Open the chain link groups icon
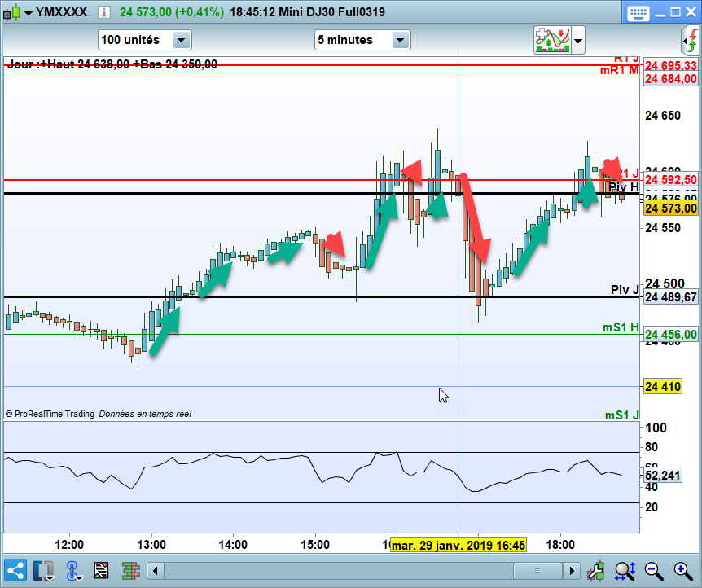Screen dimensions: 702x588 (x=73, y=571)
